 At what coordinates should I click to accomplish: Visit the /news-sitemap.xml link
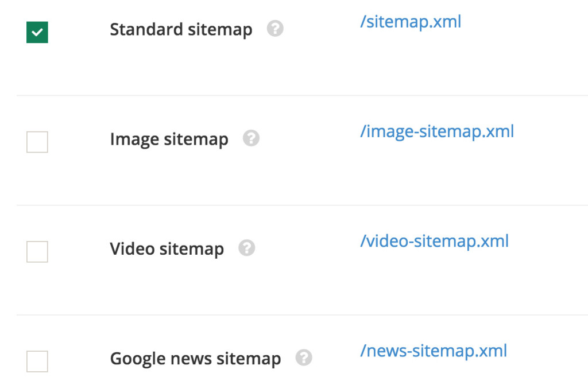pyautogui.click(x=434, y=351)
